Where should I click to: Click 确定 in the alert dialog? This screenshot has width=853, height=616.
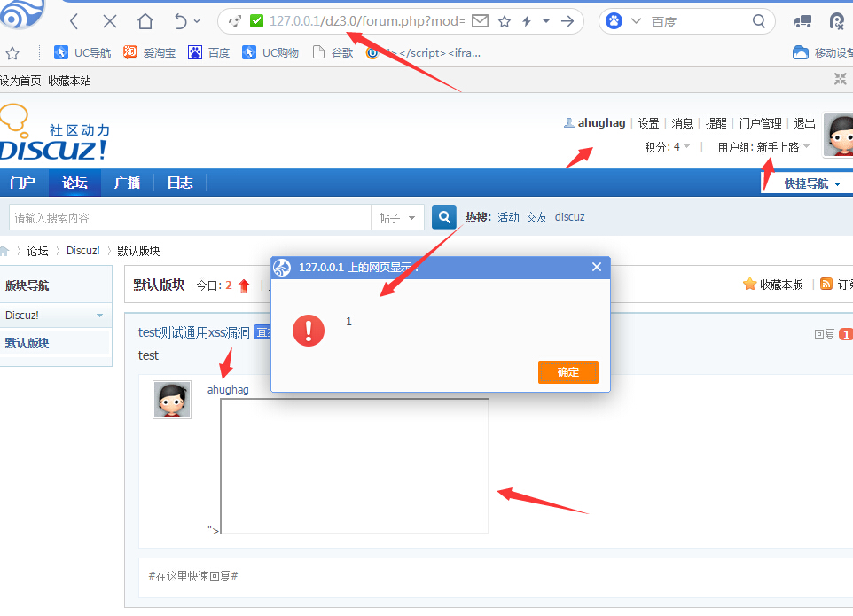568,372
